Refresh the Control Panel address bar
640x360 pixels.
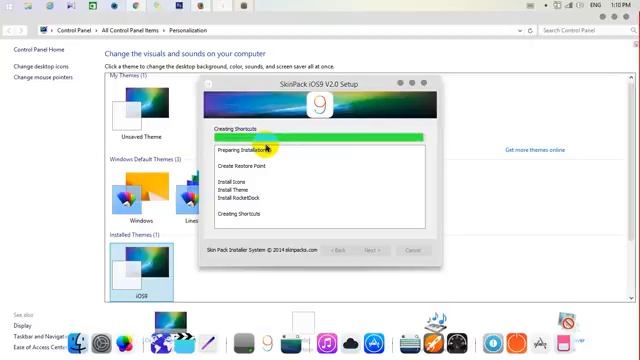530,30
